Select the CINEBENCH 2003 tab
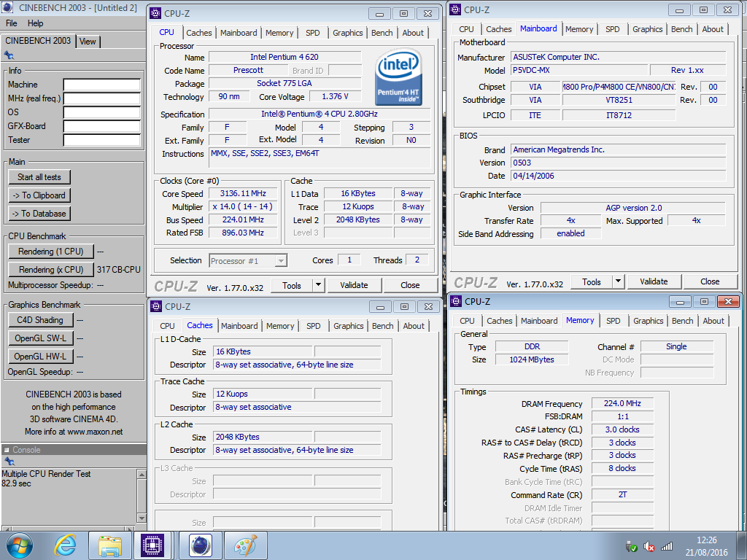This screenshot has height=560, width=747. click(x=38, y=41)
